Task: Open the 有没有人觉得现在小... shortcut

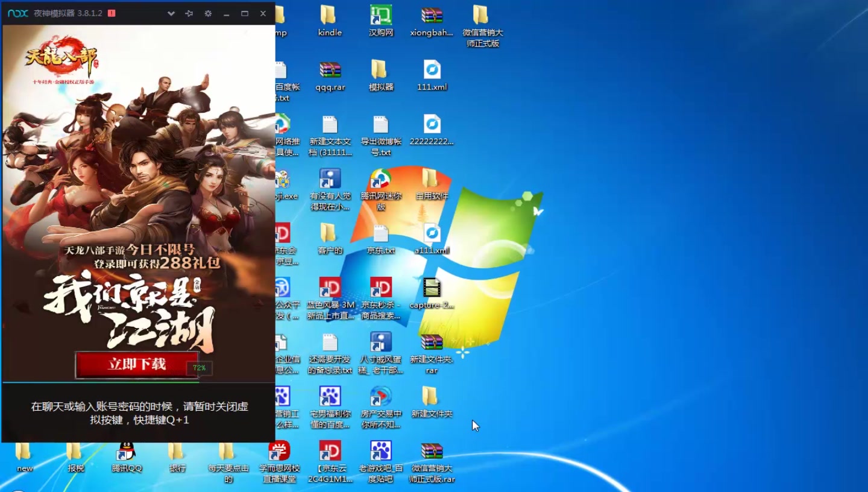Action: pos(330,189)
